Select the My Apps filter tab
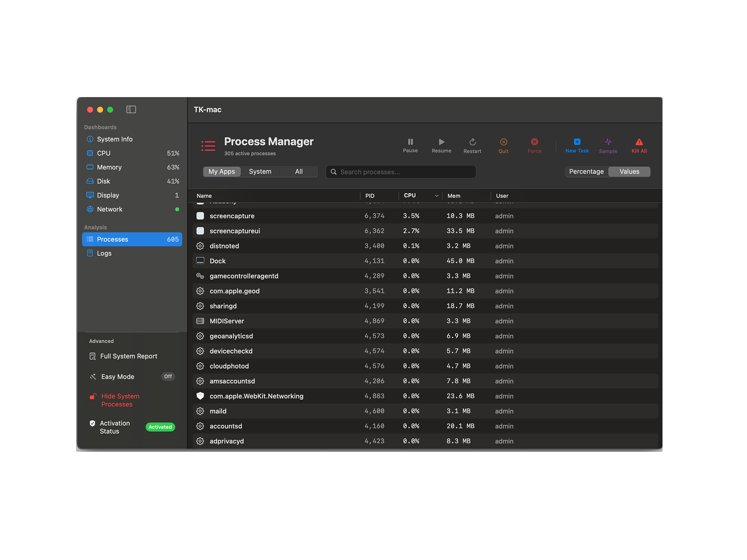Viewport: 747px width, 560px height. (222, 172)
